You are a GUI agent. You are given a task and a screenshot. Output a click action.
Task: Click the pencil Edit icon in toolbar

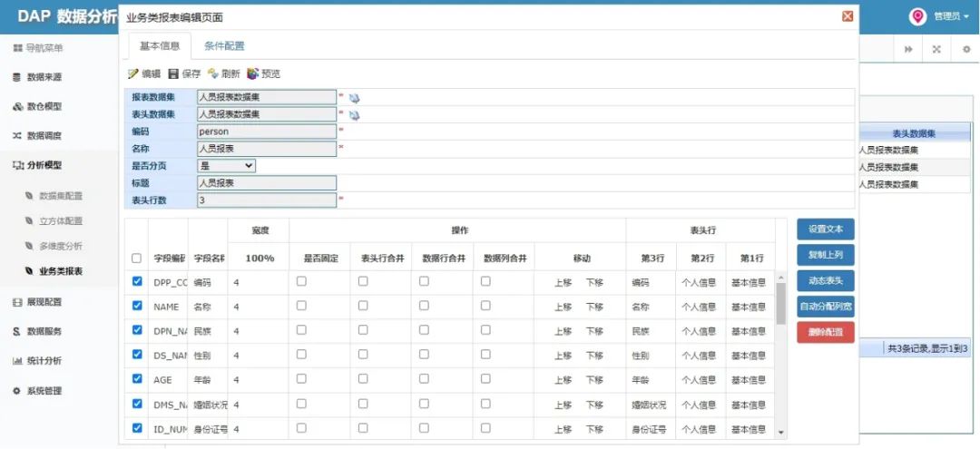133,73
